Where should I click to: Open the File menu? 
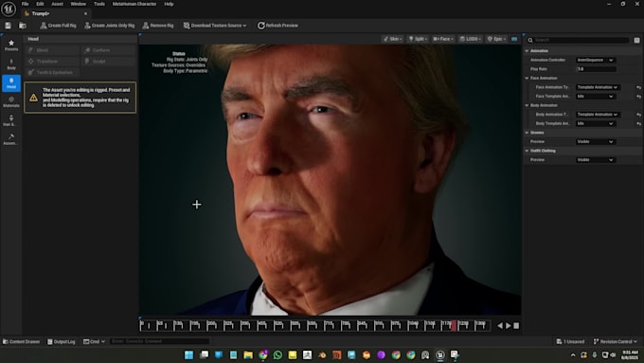click(x=25, y=4)
